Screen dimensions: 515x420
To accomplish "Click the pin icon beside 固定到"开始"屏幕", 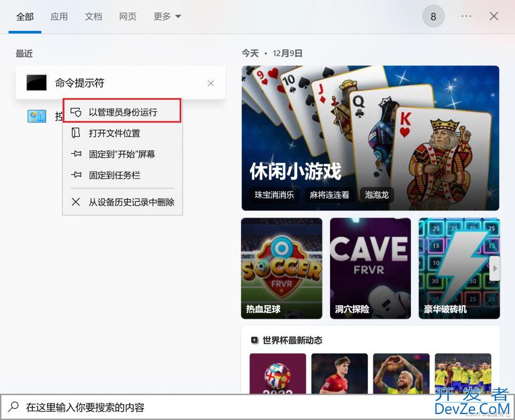I will point(76,154).
